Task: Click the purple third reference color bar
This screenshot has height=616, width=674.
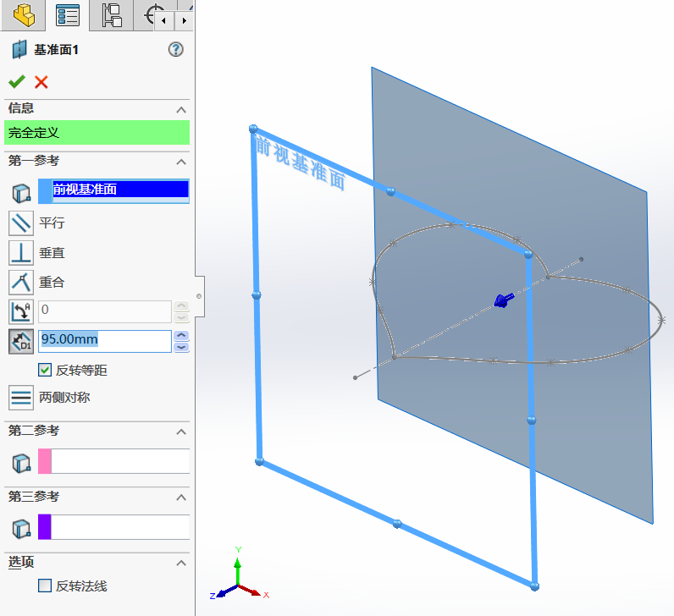Action: click(x=45, y=527)
